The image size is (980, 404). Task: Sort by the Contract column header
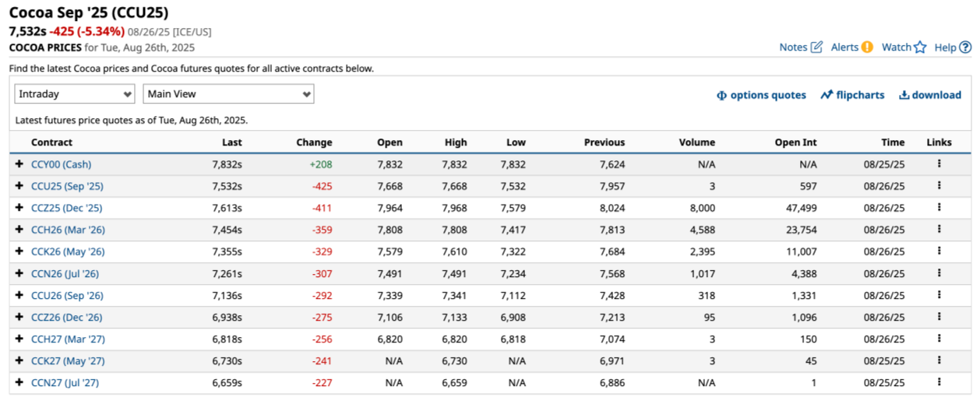pos(51,142)
